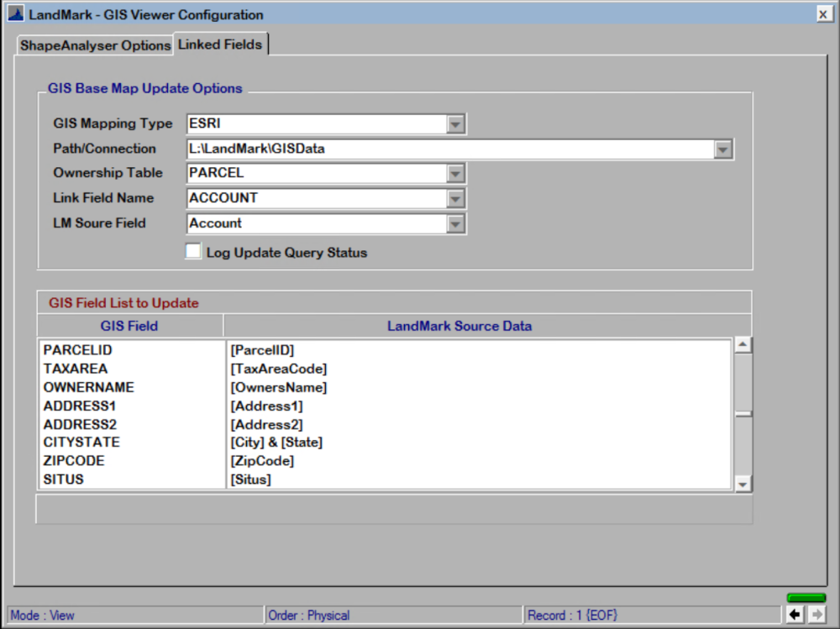Switch to ShapeAnalyser Options tab
The image size is (840, 629).
[95, 45]
